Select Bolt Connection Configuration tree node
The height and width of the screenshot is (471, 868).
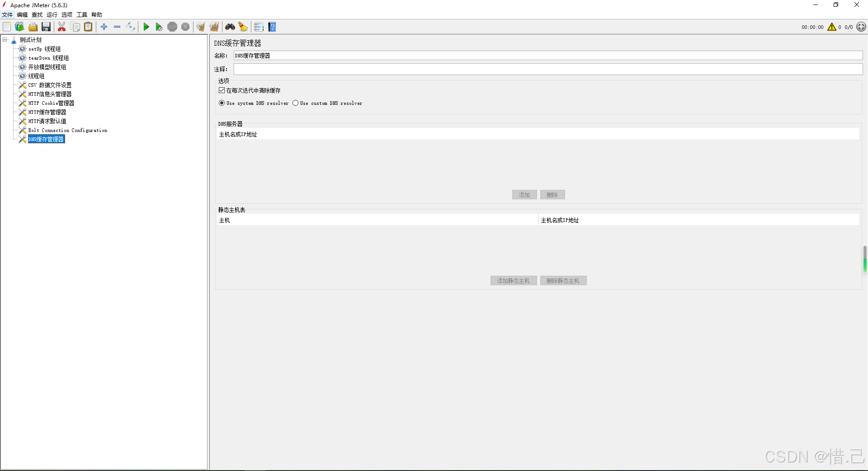(68, 130)
